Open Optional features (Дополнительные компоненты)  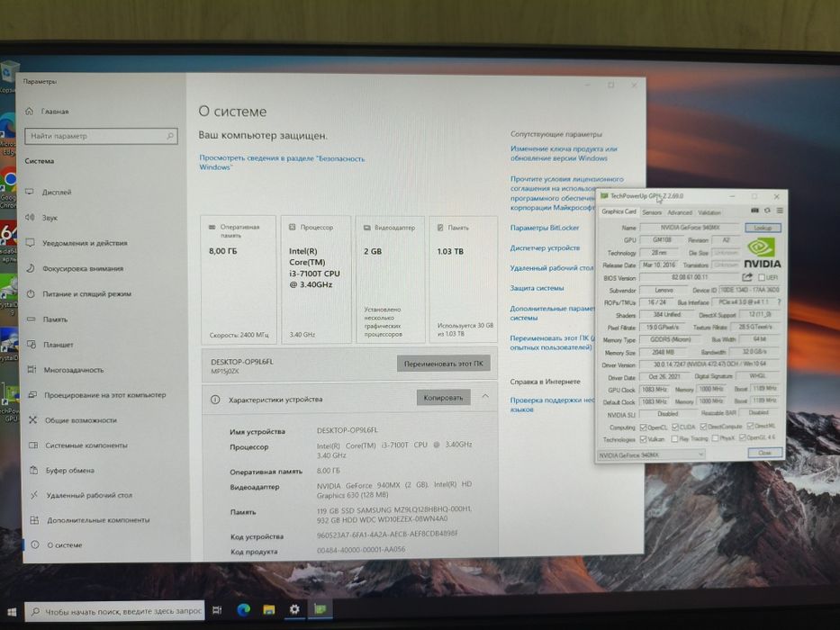click(x=98, y=519)
